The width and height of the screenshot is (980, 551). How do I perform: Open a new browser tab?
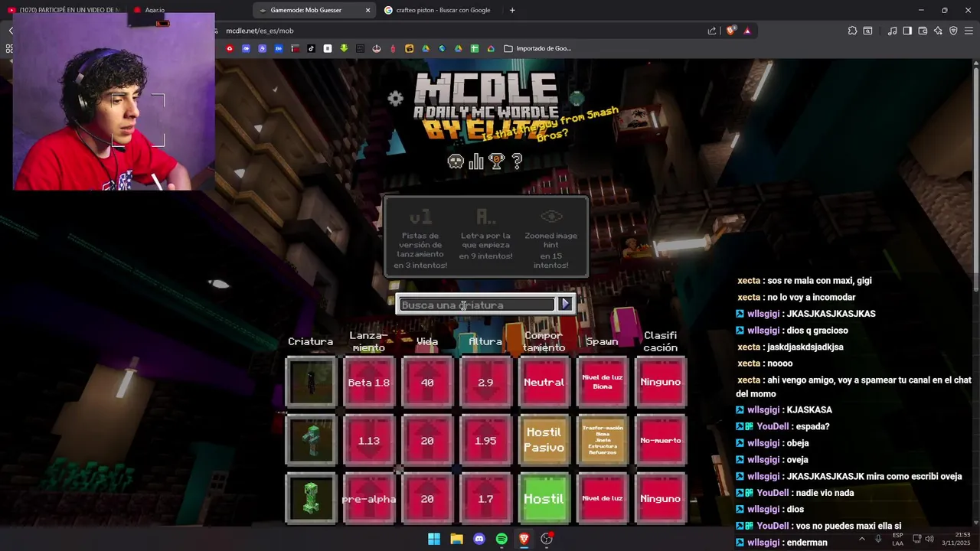pos(512,10)
